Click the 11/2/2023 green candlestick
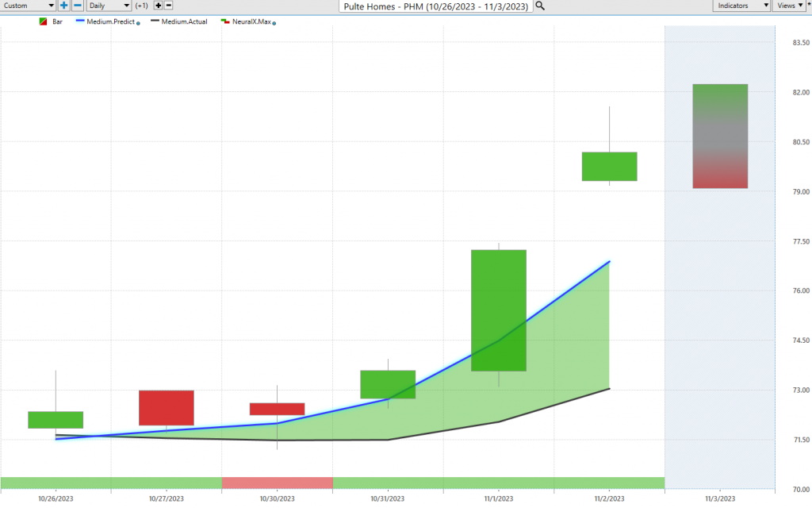This screenshot has width=812, height=508. (x=610, y=167)
